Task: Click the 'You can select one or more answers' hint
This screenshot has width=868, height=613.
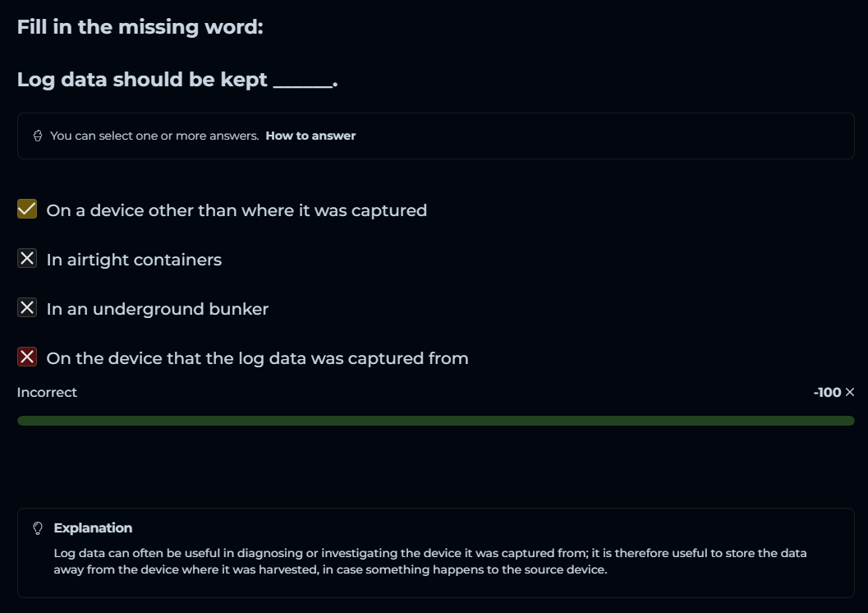Action: [154, 136]
